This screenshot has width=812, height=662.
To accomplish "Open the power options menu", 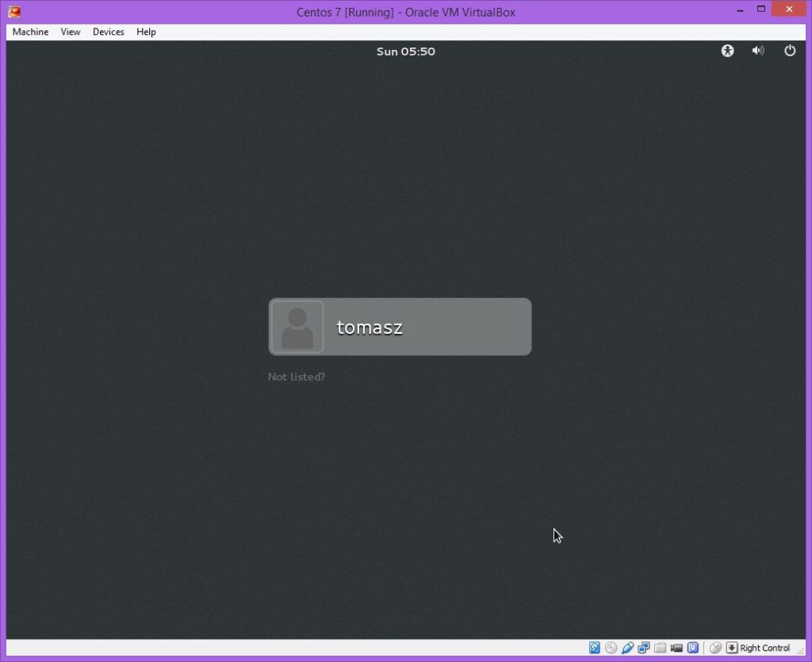I will tap(789, 50).
